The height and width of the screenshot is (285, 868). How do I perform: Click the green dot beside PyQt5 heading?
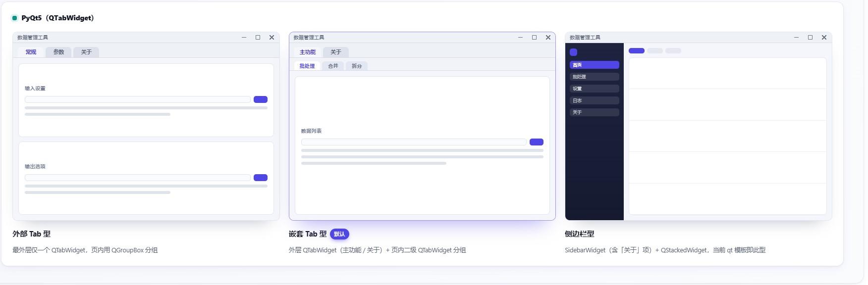[x=14, y=18]
